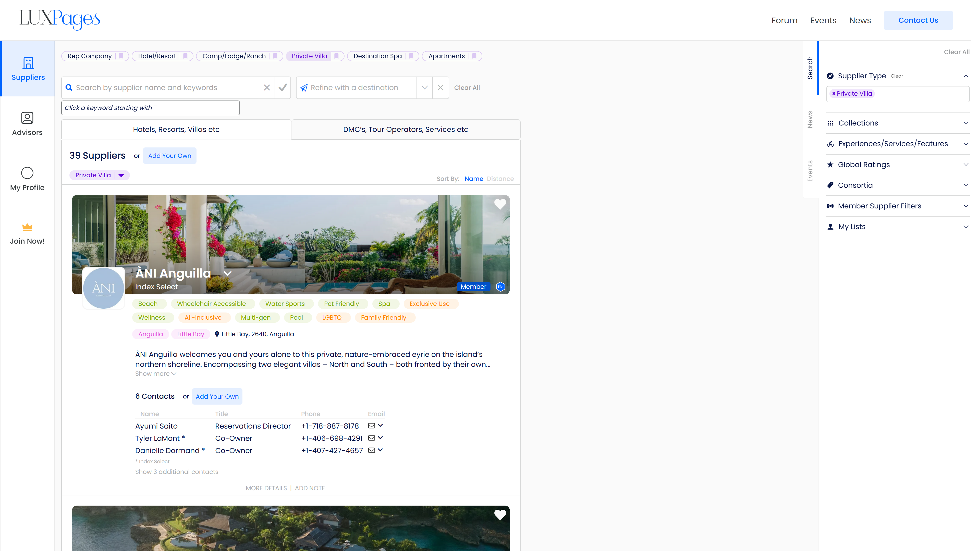Image resolution: width=980 pixels, height=551 pixels.
Task: Open the destination dropdown arrow
Action: coord(425,87)
